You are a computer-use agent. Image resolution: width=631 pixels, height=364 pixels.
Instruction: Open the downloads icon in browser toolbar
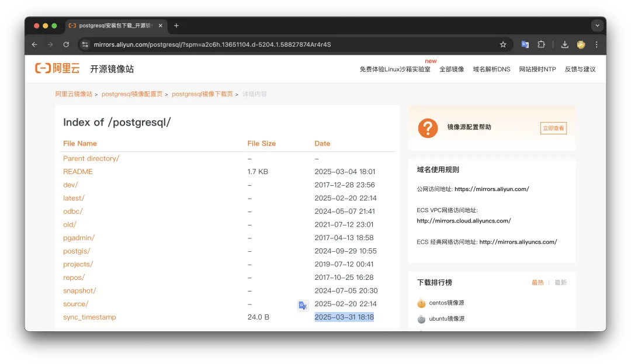[564, 44]
